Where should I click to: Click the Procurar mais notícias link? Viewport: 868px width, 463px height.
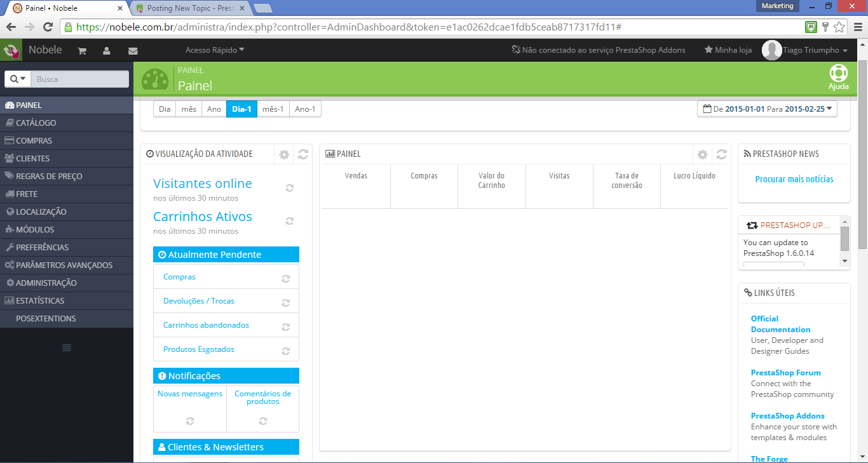click(794, 179)
